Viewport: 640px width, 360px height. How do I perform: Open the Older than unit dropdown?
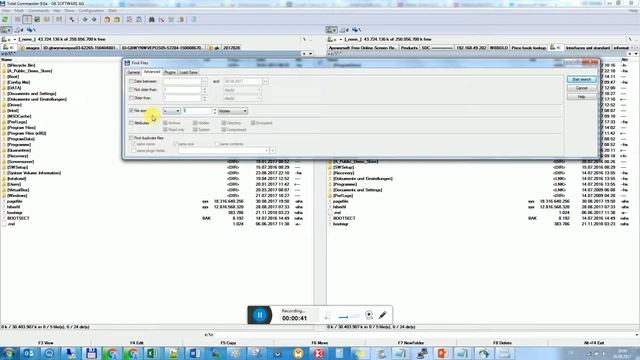(x=242, y=98)
